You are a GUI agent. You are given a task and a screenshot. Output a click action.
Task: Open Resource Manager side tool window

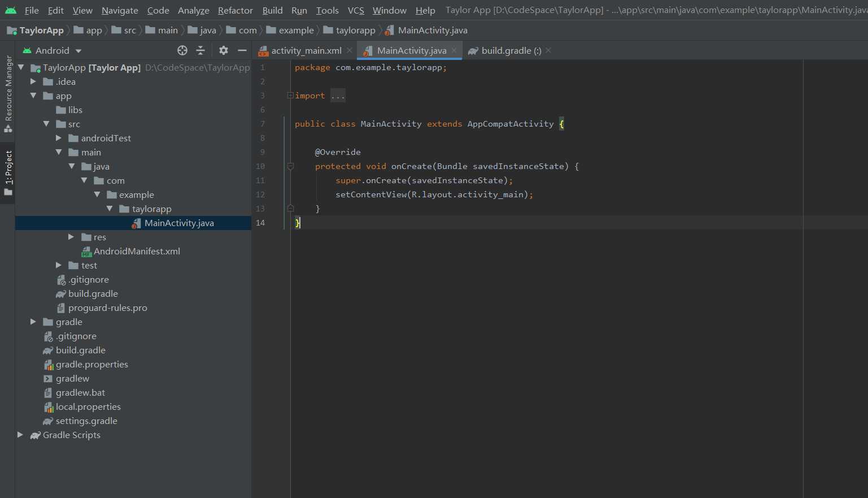(8, 94)
